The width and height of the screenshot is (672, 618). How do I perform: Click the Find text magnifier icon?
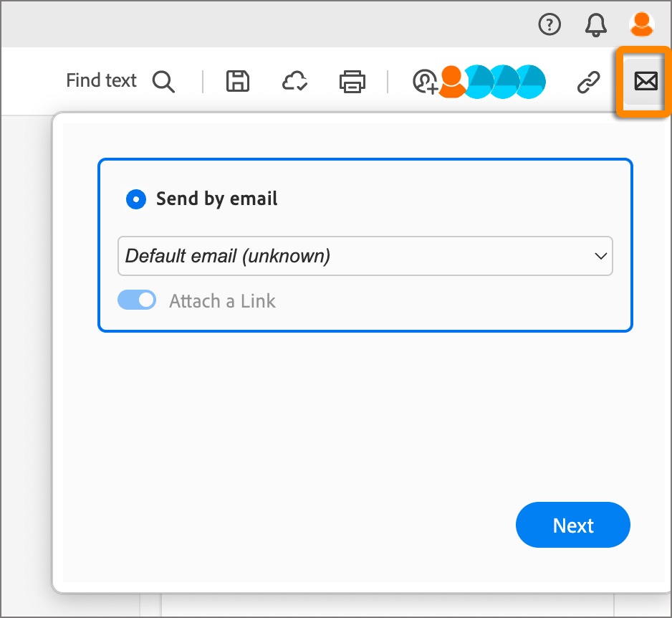[163, 82]
